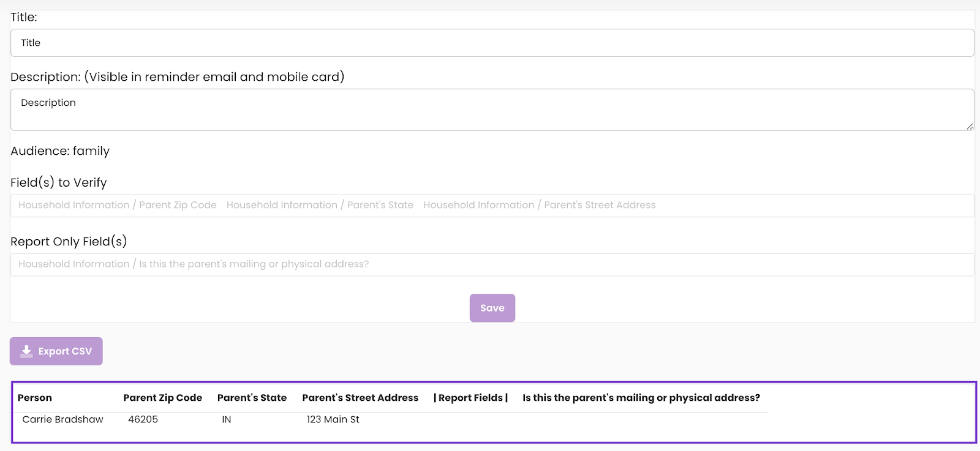980x451 pixels.
Task: Click into the Description text area
Action: [x=492, y=110]
